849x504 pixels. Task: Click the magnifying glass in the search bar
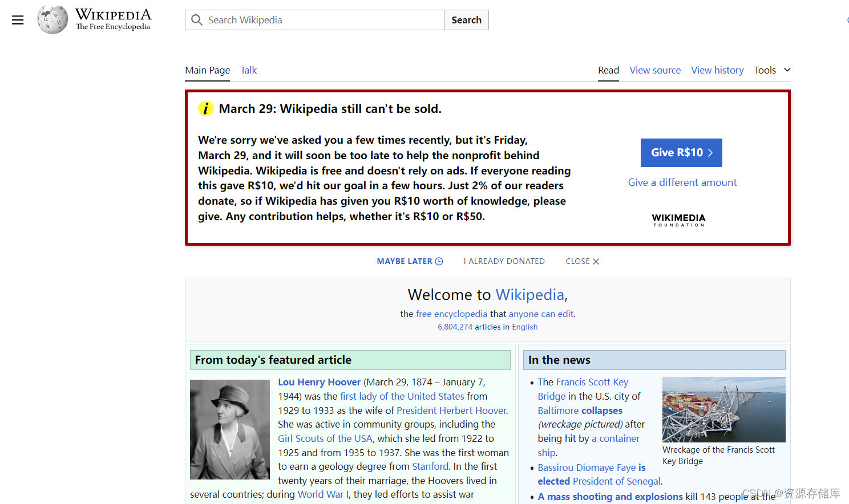point(196,20)
